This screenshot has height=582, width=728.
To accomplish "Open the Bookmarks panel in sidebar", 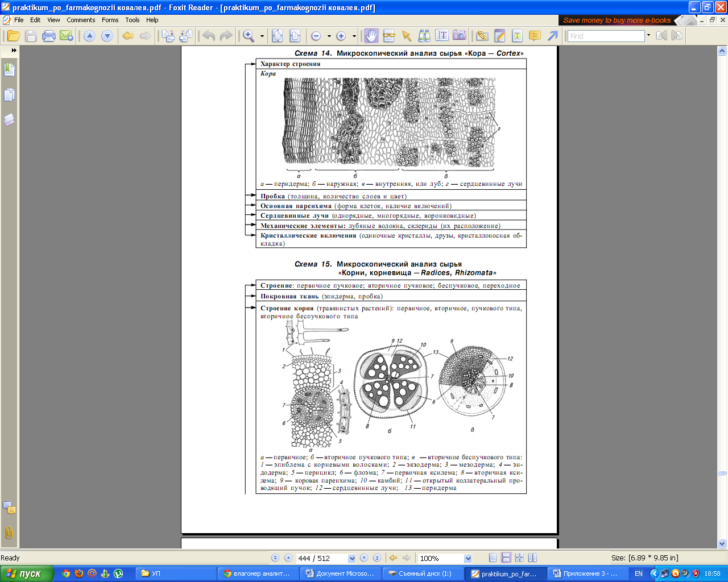I will click(9, 69).
